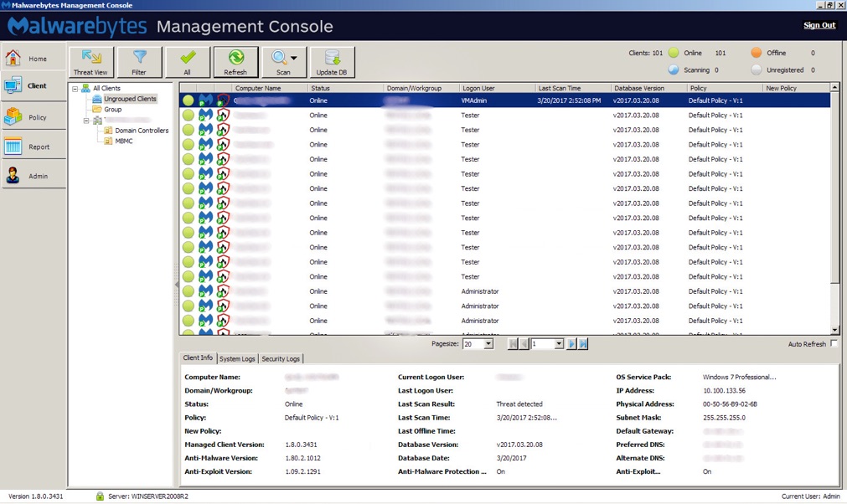The width and height of the screenshot is (847, 504).
Task: Click Malwarebytes icon in VMAdmin row
Action: 205,100
